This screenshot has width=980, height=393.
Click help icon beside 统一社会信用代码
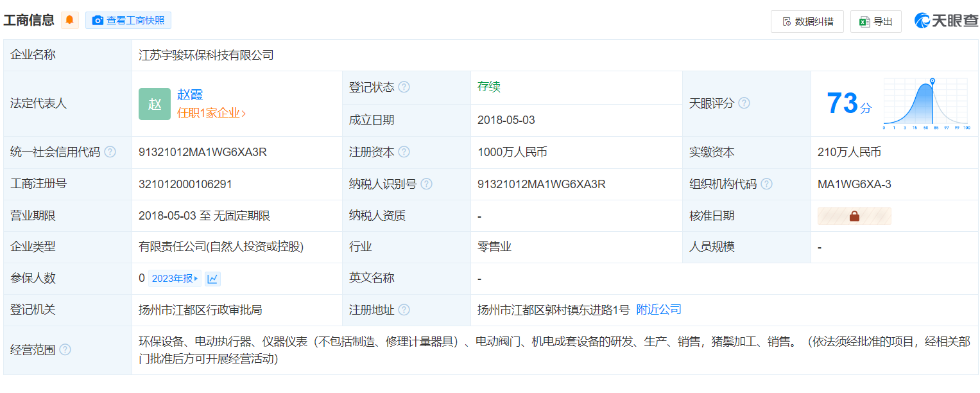110,152
